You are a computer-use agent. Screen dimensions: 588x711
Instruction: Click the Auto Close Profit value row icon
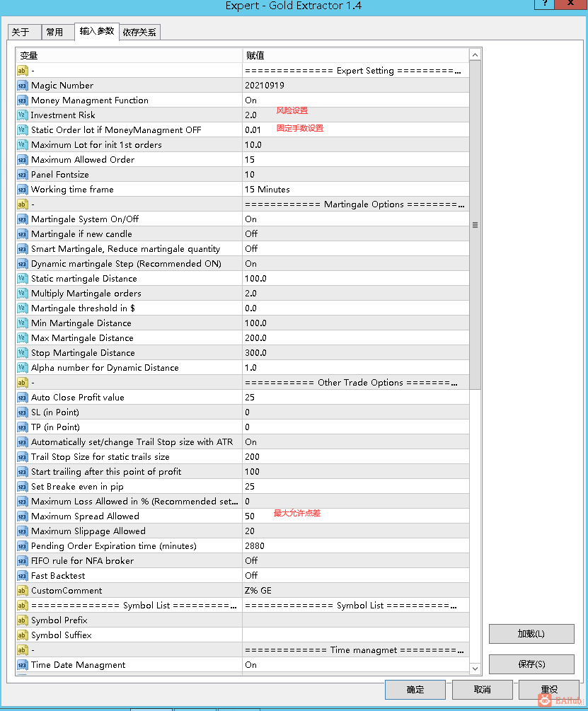(22, 398)
